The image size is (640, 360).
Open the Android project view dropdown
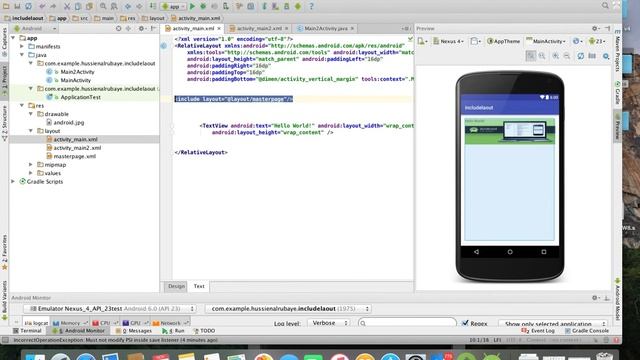click(35, 29)
